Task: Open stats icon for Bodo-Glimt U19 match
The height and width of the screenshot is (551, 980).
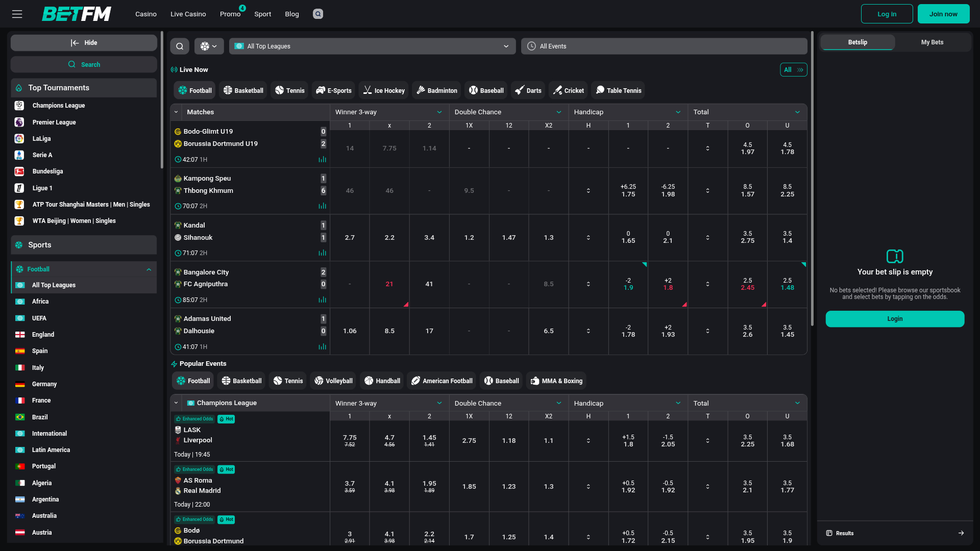Action: pos(322,159)
